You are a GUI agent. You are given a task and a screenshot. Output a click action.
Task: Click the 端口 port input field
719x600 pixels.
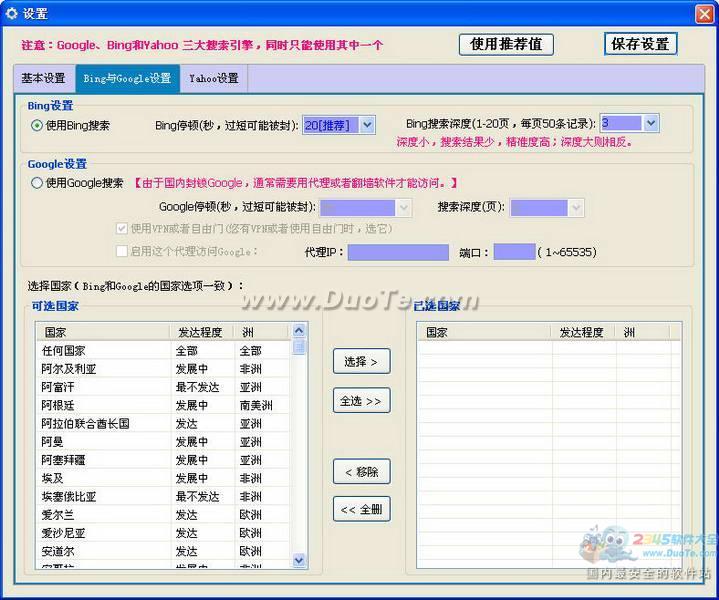(x=514, y=252)
